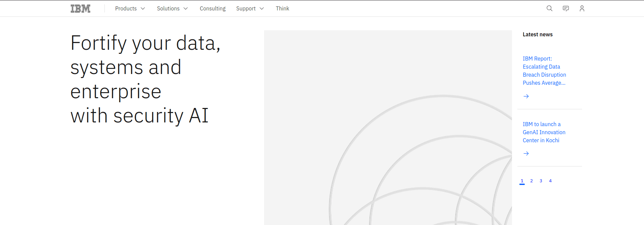
Task: Expand the Solutions menu
Action: click(172, 8)
